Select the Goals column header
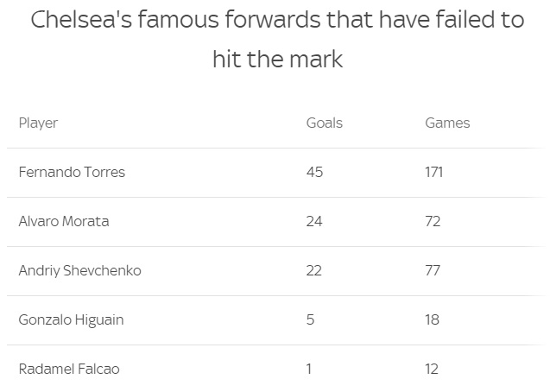Screen dimensions: 550x392 click(x=325, y=123)
